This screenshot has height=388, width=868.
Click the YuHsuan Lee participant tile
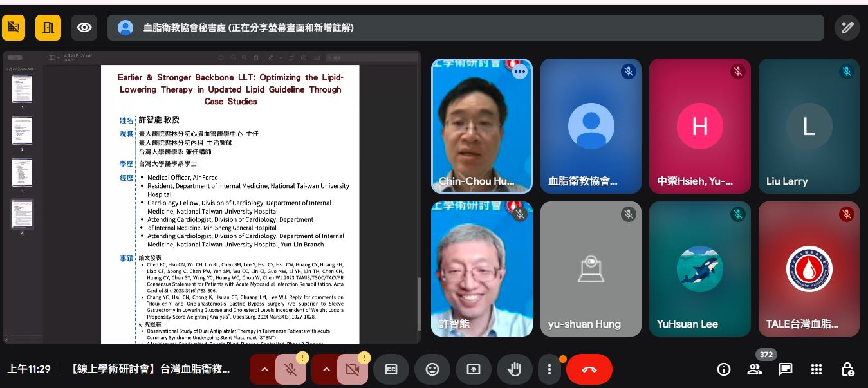coord(699,268)
